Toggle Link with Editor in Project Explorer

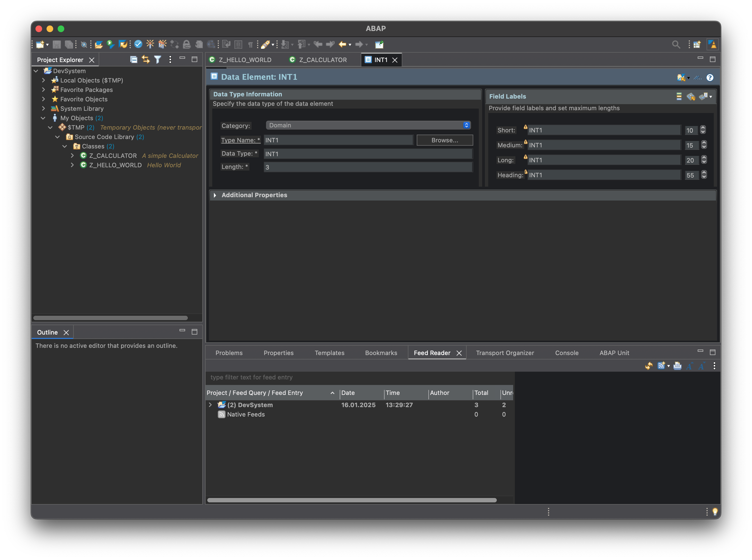tap(146, 60)
